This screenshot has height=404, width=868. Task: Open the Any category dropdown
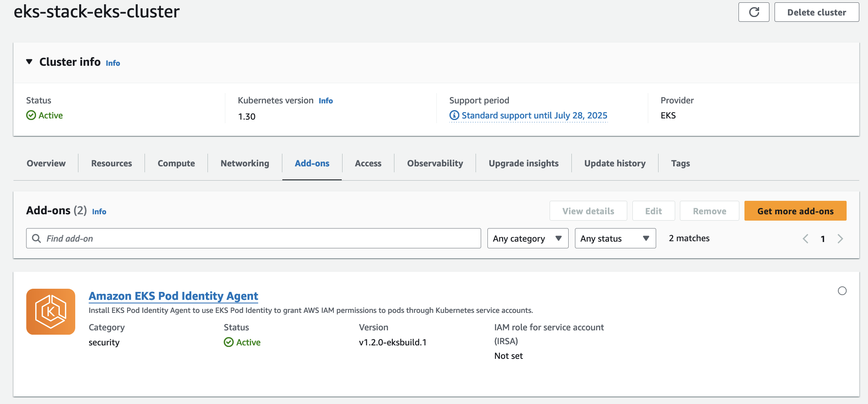coord(528,238)
